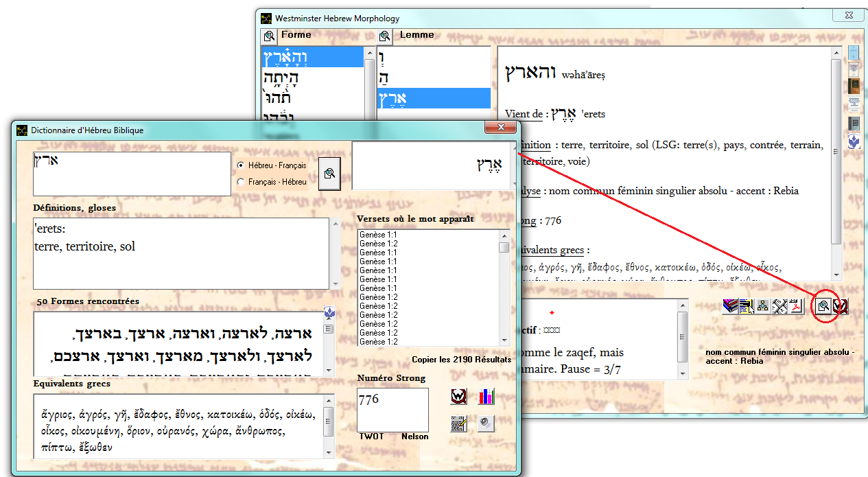Click down arrow of Equivalents grecs scrollbar
Screen dimensions: 868x477
[329, 454]
